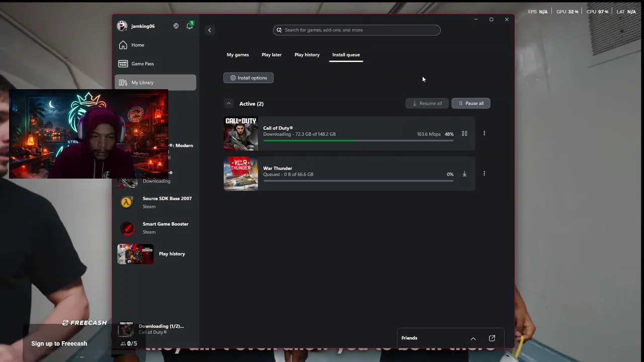The image size is (644, 362).
Task: Switch to Play history tab
Action: (307, 55)
